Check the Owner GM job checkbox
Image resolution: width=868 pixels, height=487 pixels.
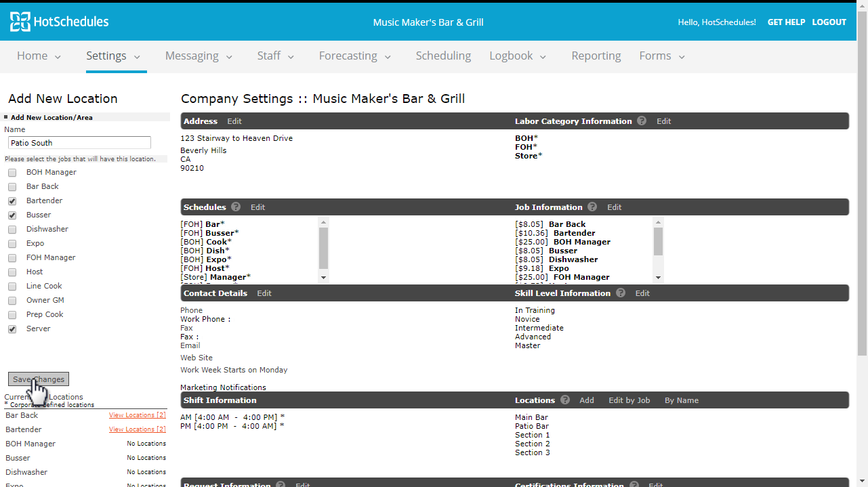pos(12,301)
